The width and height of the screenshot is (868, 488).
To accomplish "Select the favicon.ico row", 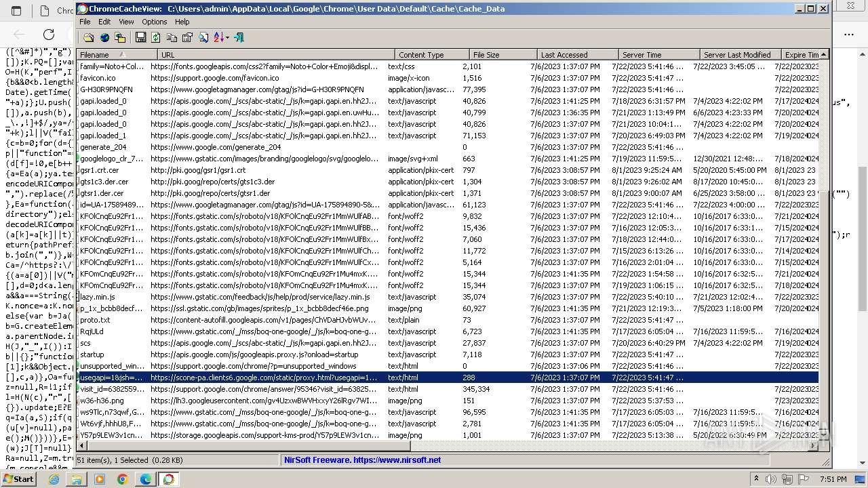I will pyautogui.click(x=448, y=78).
